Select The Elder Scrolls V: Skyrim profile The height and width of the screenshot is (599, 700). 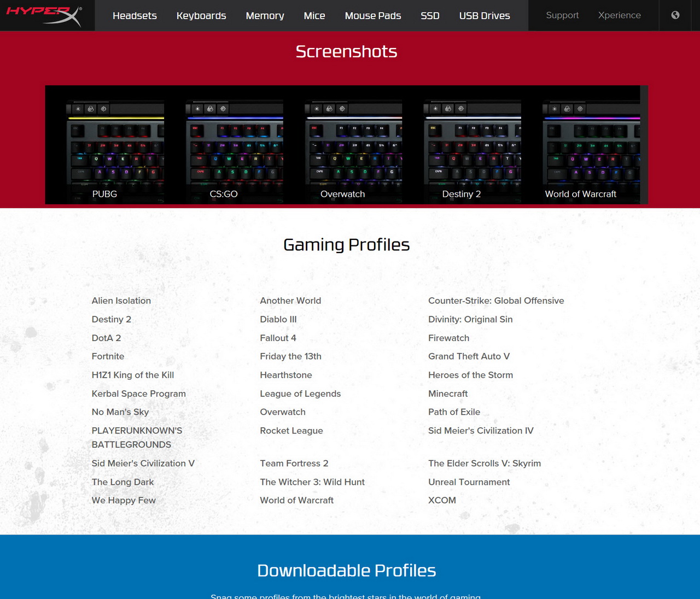485,463
